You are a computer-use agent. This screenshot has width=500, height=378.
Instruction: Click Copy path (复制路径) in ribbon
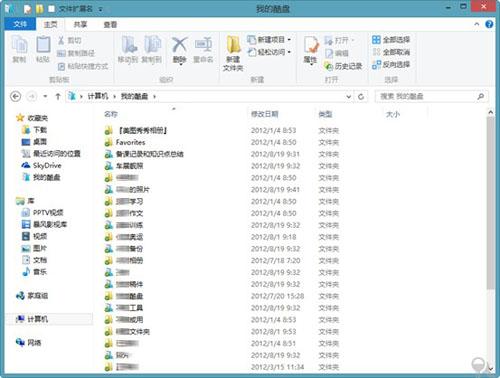point(76,53)
